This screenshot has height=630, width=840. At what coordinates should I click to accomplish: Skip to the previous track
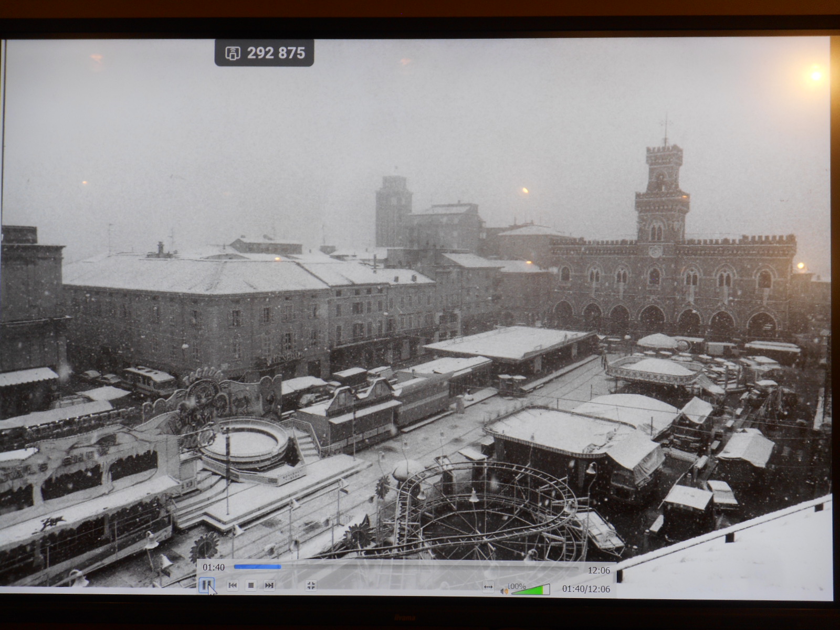pyautogui.click(x=233, y=585)
